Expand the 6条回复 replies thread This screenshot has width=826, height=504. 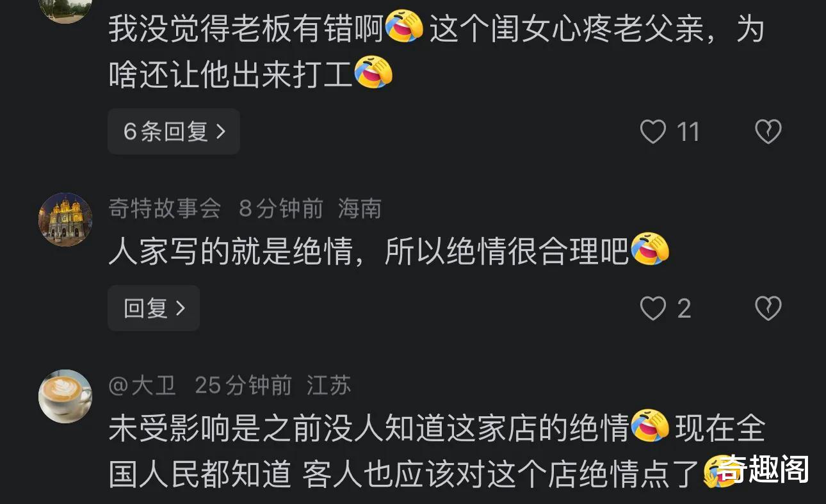pyautogui.click(x=174, y=131)
